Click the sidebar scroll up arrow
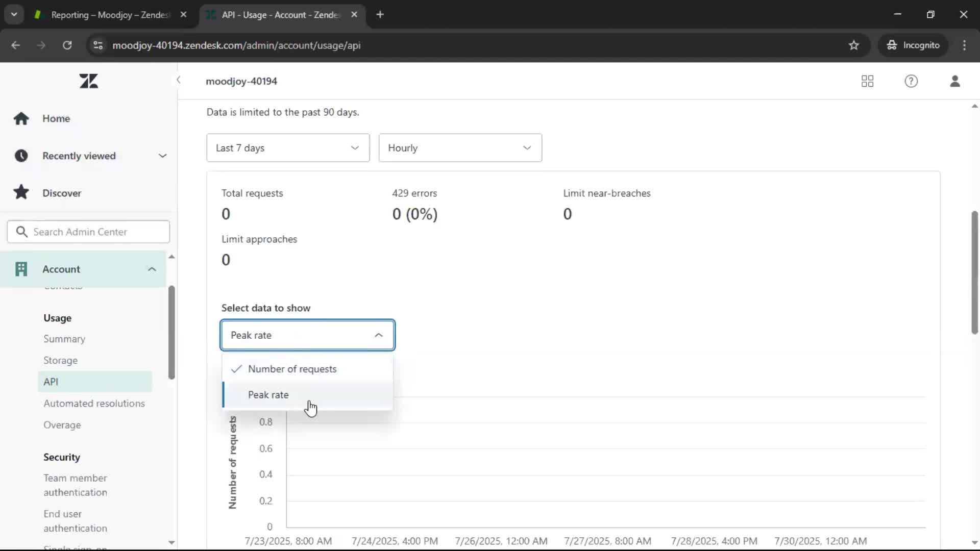Image resolution: width=980 pixels, height=551 pixels. pos(171,257)
